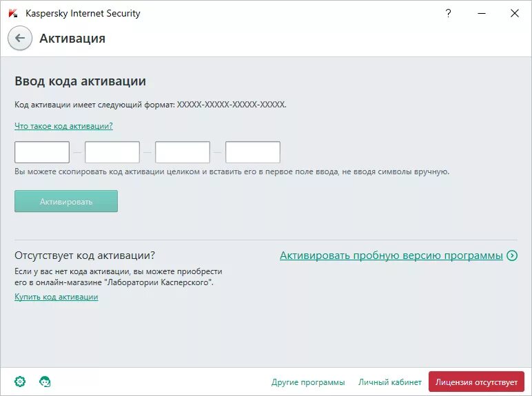Click the Активировать button

(66, 201)
